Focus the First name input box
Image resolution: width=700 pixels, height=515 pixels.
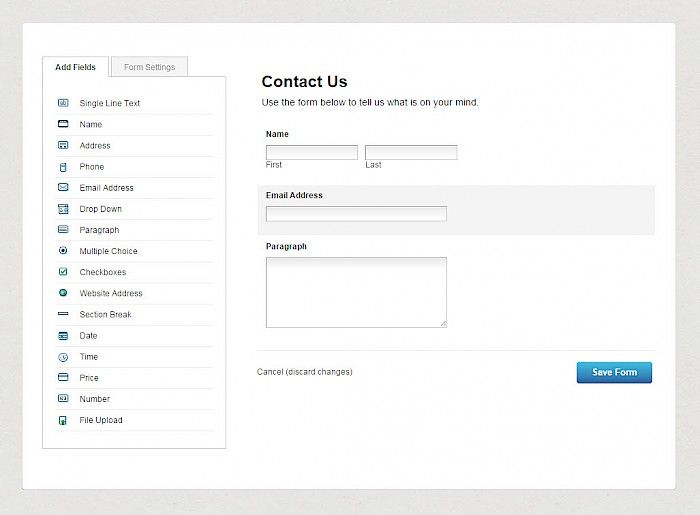point(312,152)
